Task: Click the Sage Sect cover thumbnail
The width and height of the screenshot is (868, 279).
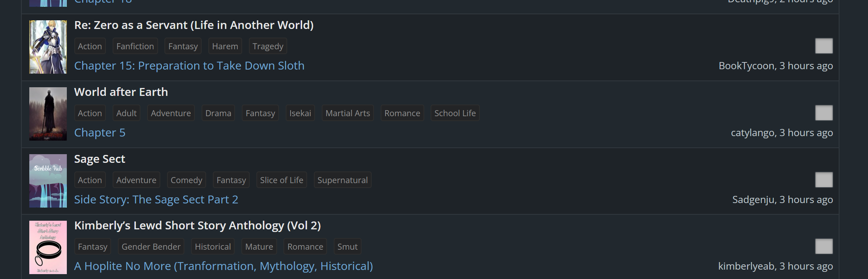Action: (48, 181)
